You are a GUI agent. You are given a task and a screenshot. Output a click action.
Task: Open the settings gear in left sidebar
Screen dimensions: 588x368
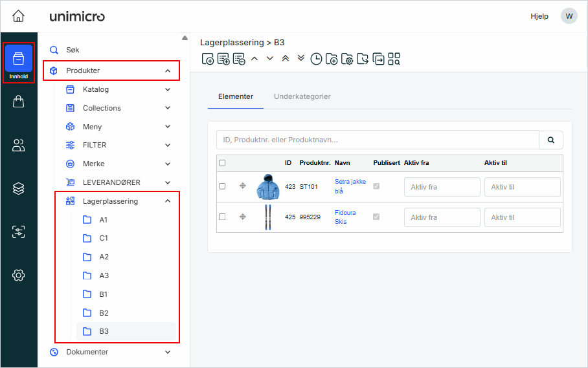click(x=19, y=276)
